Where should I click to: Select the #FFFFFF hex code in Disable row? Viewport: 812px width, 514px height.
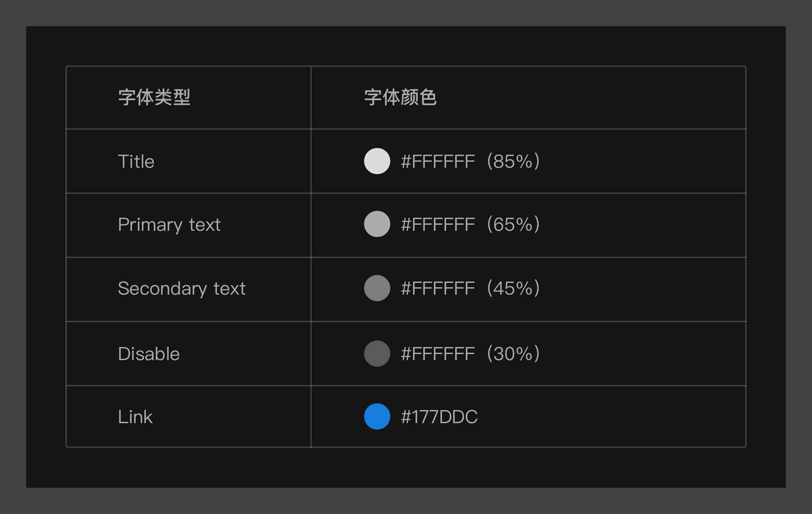coord(438,354)
